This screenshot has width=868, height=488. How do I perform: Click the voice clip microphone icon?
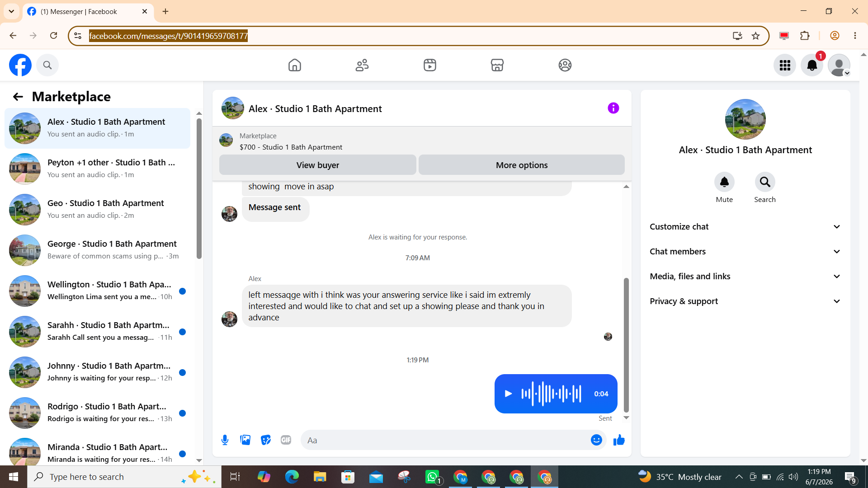click(x=225, y=440)
